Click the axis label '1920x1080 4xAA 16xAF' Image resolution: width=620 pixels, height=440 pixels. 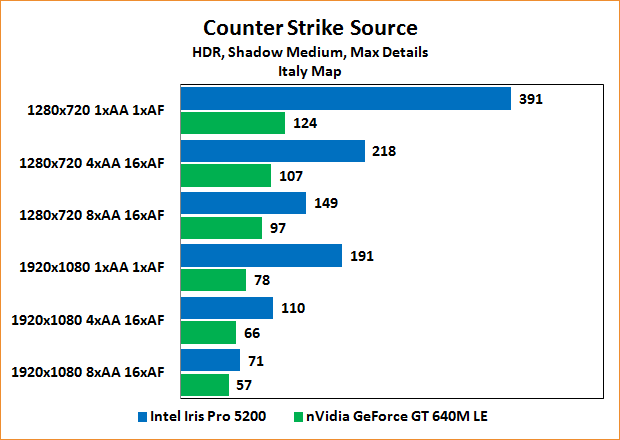pos(88,320)
